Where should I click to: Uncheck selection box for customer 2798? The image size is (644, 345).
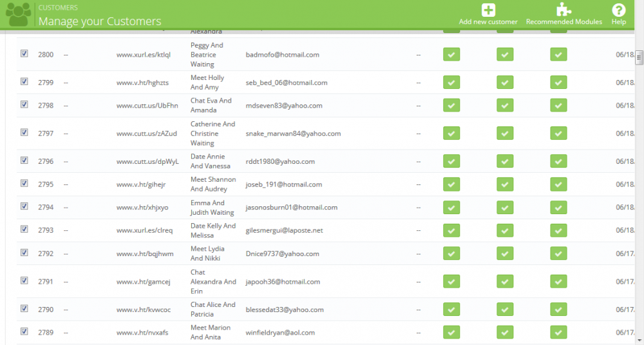coord(24,104)
